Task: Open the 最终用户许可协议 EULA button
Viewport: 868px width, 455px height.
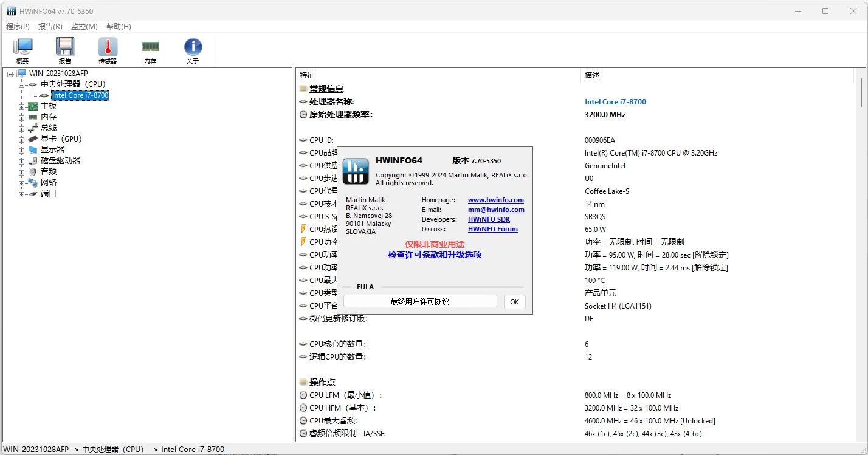Action: click(x=419, y=301)
